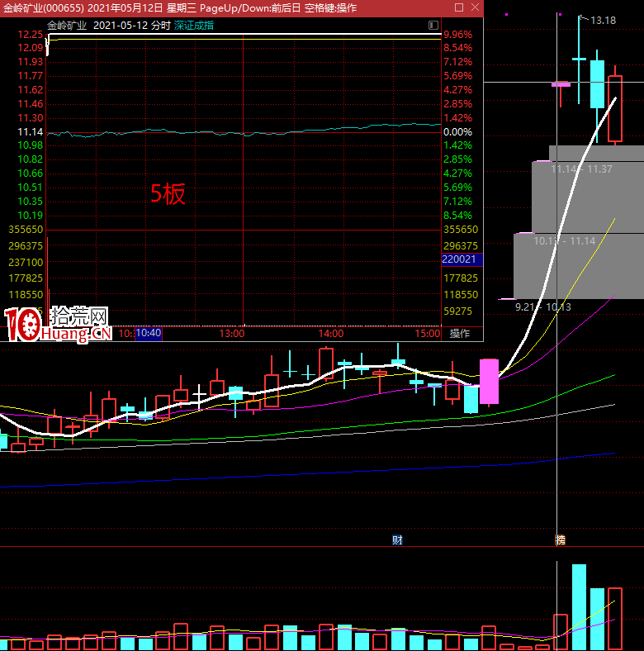This screenshot has height=651, width=644.
Task: Click the 11.14 previous close price label
Action: click(x=31, y=132)
